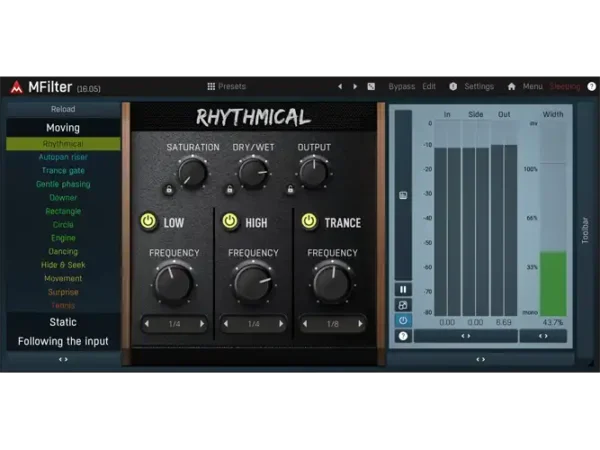Select the Autopan riser preset
This screenshot has width=600, height=450.
pos(63,157)
